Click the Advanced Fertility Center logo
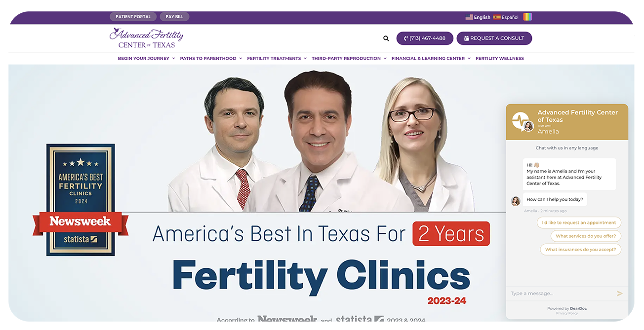The height and width of the screenshot is (330, 644). (146, 38)
